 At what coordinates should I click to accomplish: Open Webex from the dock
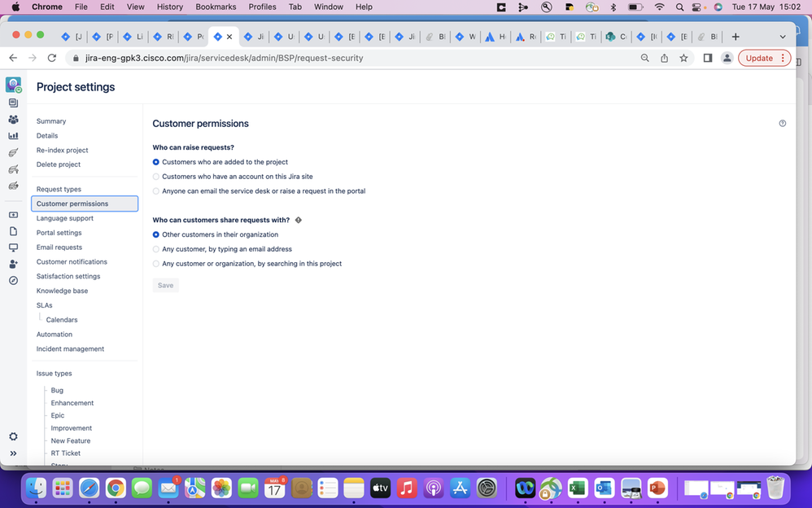(x=525, y=488)
